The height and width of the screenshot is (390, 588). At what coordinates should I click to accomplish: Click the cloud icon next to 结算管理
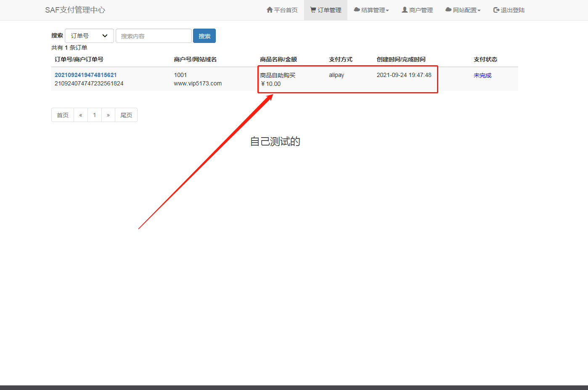pyautogui.click(x=358, y=10)
